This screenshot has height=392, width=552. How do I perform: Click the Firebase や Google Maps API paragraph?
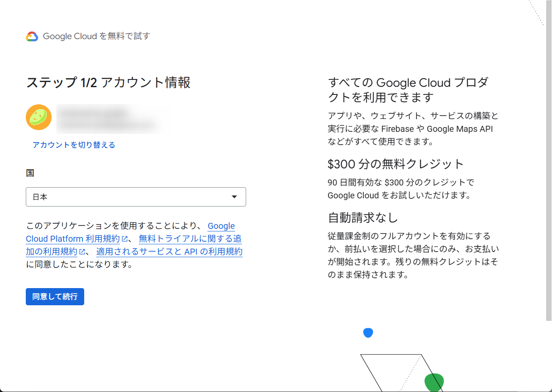(x=413, y=129)
